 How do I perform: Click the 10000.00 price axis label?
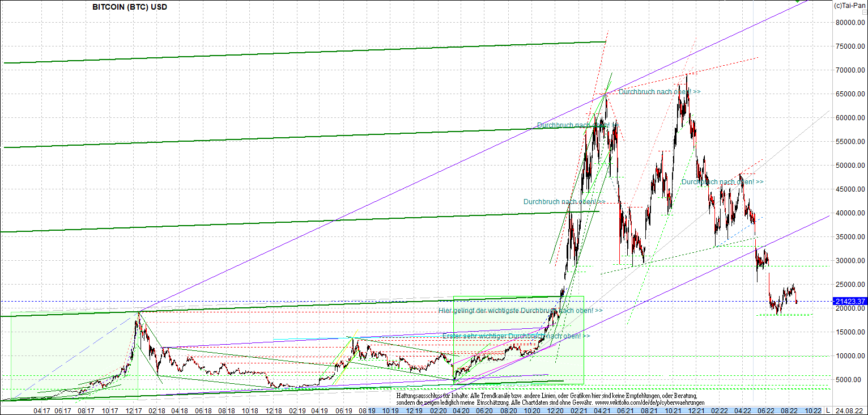pos(851,356)
